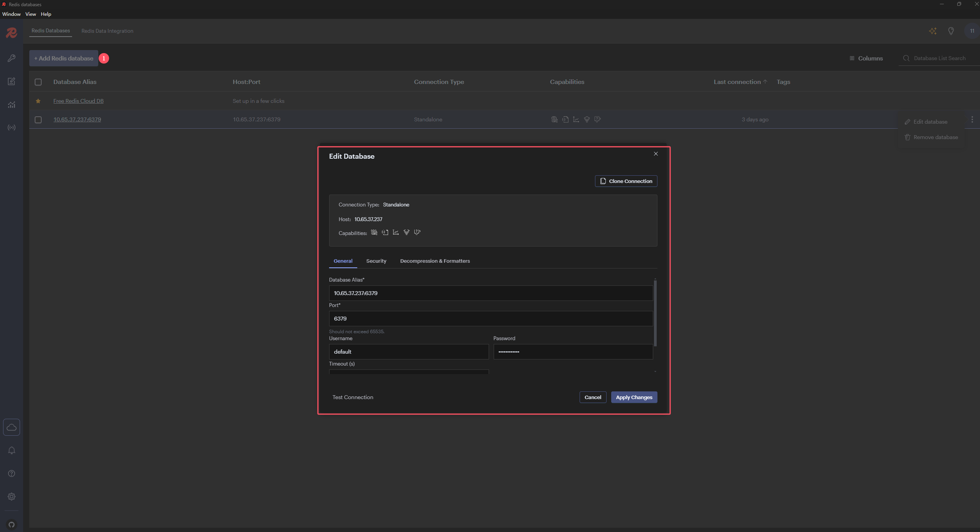Select the 10.65.37.237:6379 row checkbox

pos(38,120)
